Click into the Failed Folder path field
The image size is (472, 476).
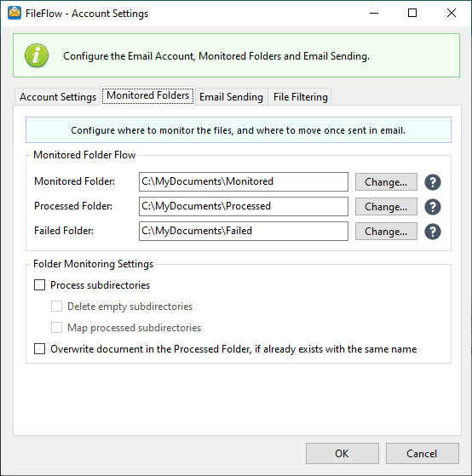tap(244, 231)
